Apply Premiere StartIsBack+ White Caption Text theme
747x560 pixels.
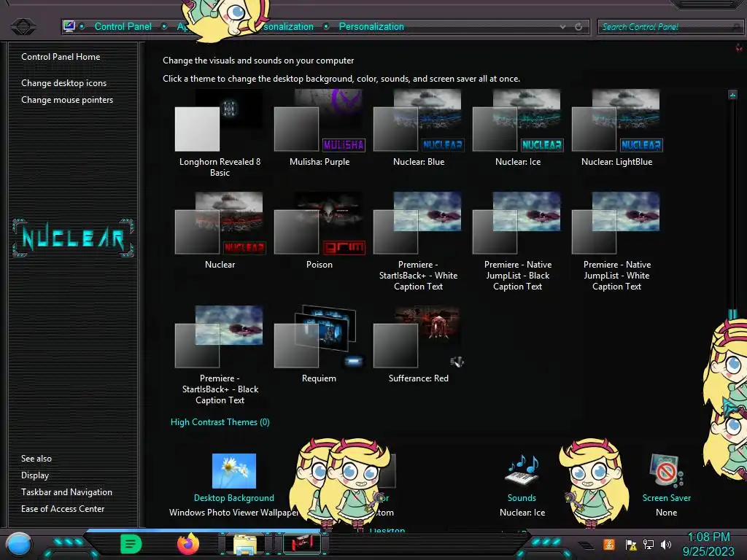point(418,242)
